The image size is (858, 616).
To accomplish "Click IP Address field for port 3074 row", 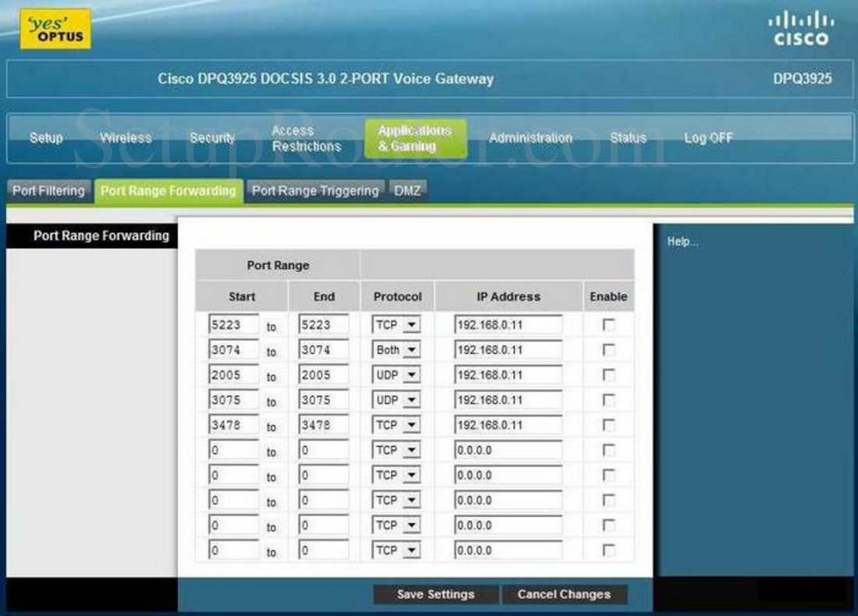I will [x=508, y=349].
